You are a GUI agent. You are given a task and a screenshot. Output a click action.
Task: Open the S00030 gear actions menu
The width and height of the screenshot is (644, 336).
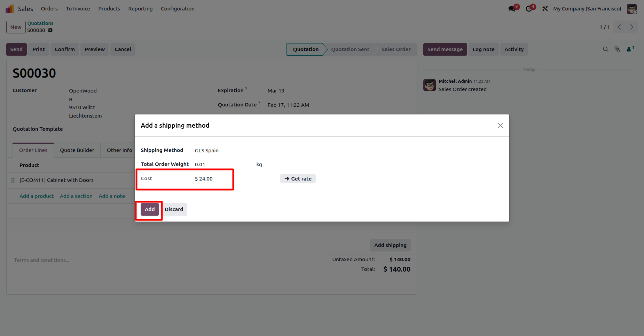pos(50,30)
